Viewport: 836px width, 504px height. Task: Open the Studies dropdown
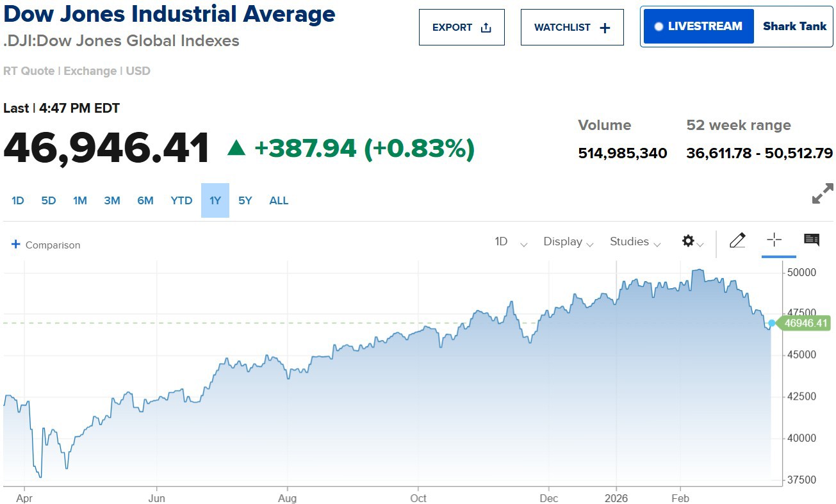coord(634,242)
